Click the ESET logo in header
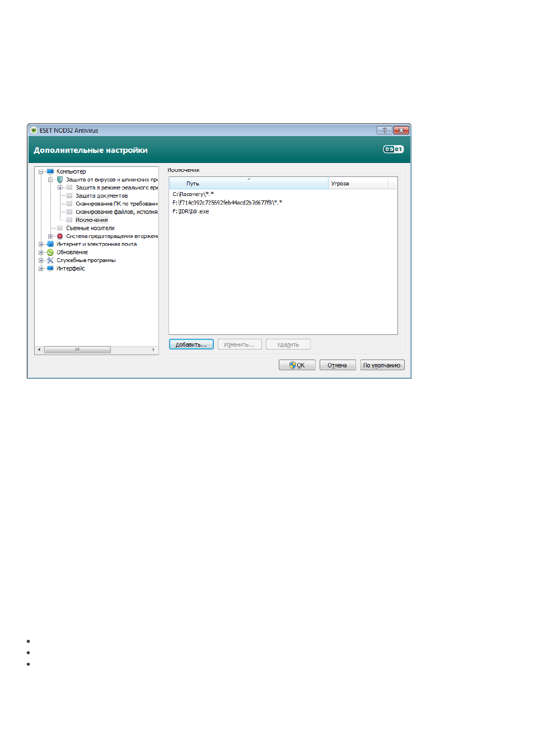Screen dimensions: 534x756 coord(393,149)
